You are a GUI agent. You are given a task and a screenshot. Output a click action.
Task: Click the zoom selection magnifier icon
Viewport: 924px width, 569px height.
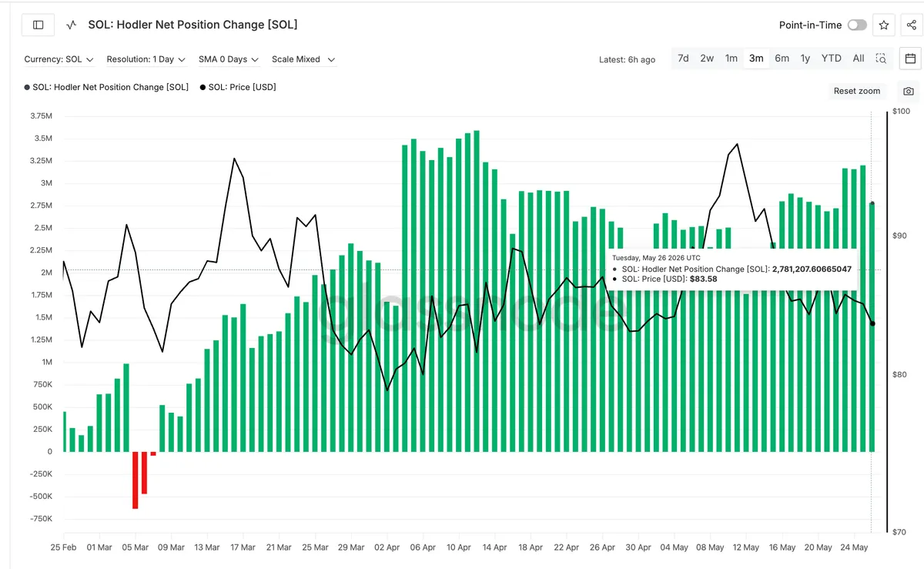coord(882,59)
